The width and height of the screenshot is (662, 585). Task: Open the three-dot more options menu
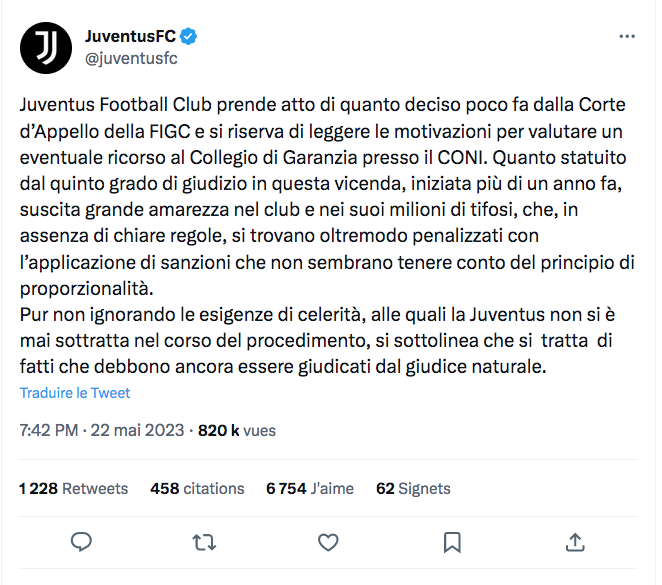(x=627, y=36)
